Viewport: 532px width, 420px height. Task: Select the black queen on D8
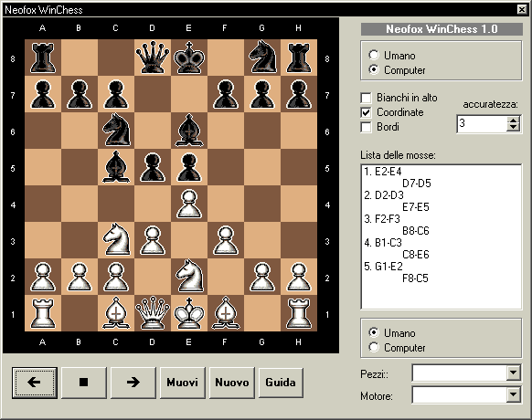click(x=153, y=58)
